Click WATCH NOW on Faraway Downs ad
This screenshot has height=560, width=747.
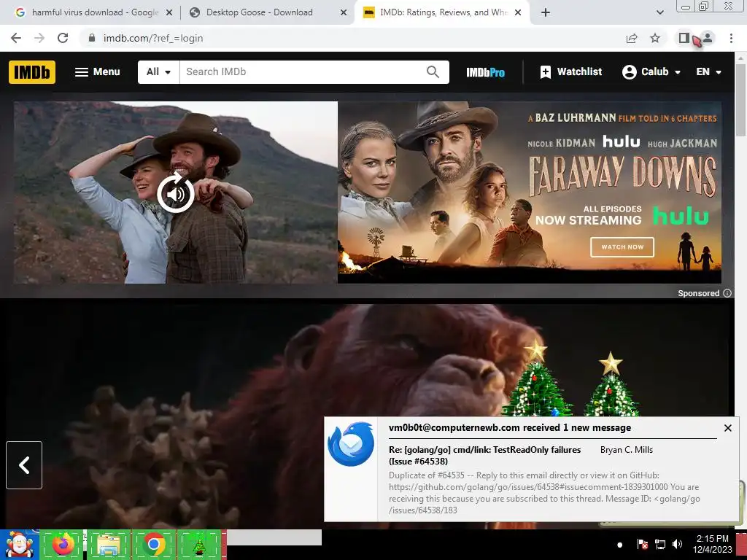point(622,247)
